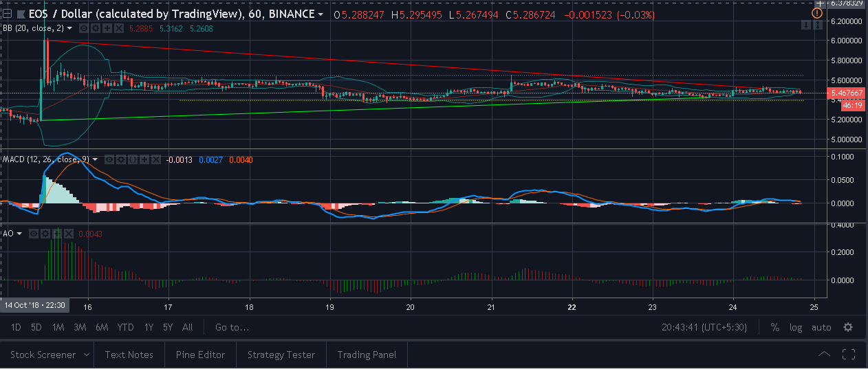Select the 1Y time range

pyautogui.click(x=149, y=327)
